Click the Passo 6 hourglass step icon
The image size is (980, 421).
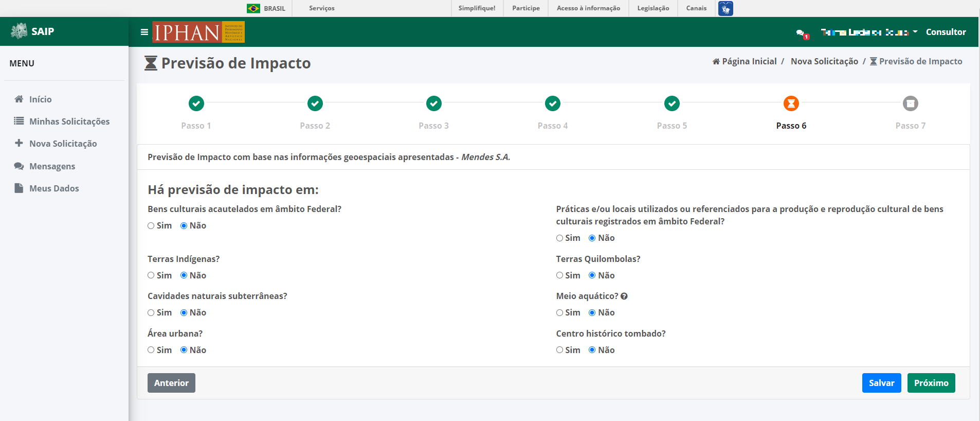tap(791, 103)
